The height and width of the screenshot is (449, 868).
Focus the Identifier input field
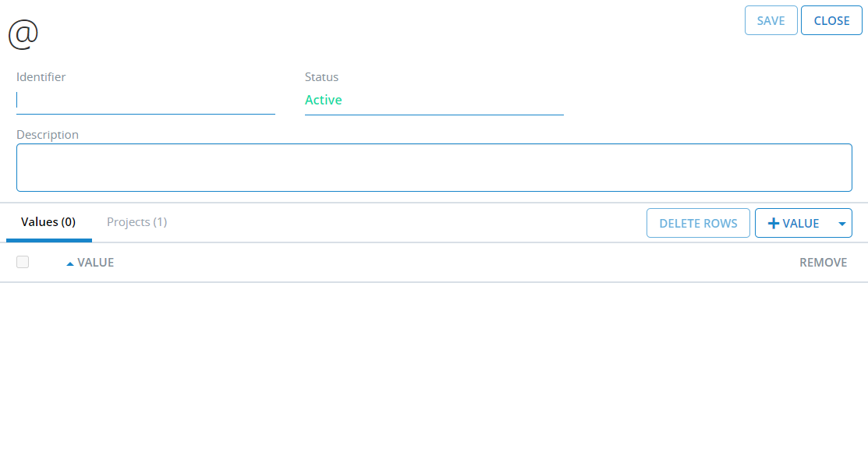click(146, 101)
